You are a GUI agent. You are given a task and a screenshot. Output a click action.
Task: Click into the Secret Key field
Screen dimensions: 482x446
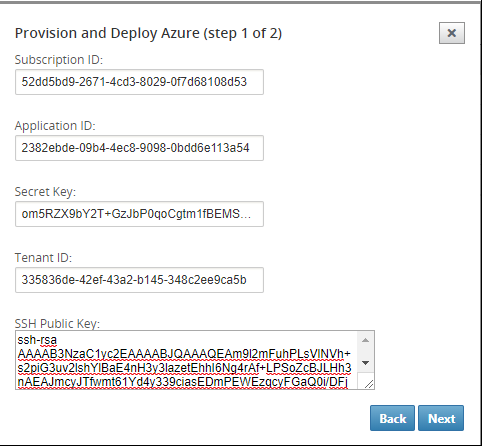[x=139, y=214]
